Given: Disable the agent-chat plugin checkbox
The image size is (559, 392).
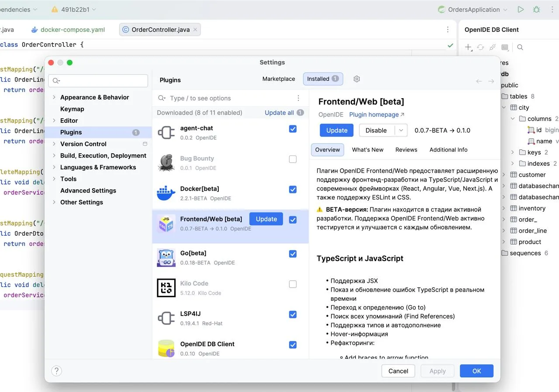Looking at the screenshot, I should [293, 129].
